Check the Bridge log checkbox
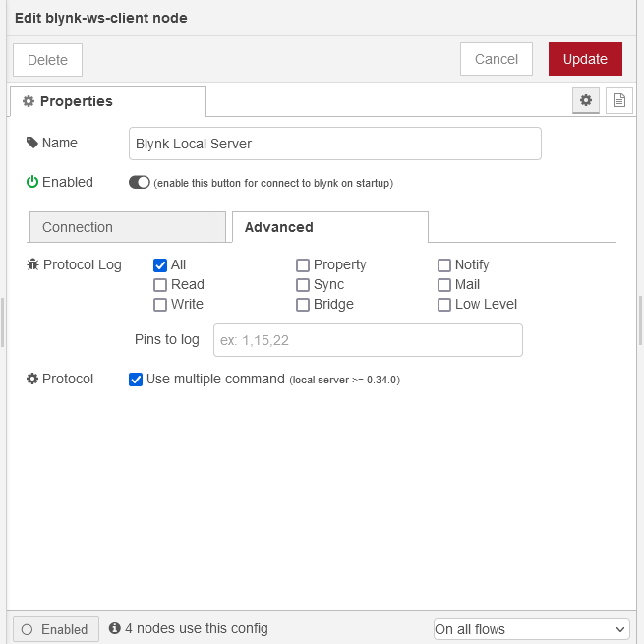644x644 pixels. [302, 305]
